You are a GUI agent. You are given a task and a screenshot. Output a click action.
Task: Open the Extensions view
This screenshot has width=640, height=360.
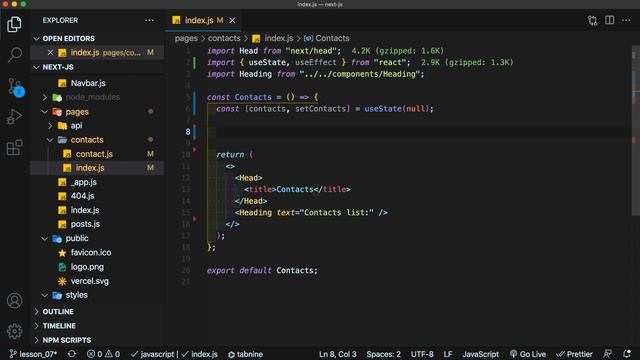click(14, 147)
